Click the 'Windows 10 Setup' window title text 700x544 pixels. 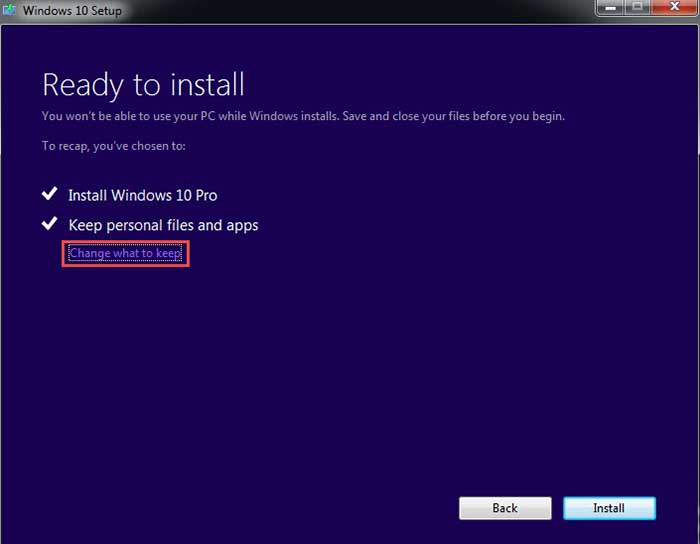click(72, 10)
